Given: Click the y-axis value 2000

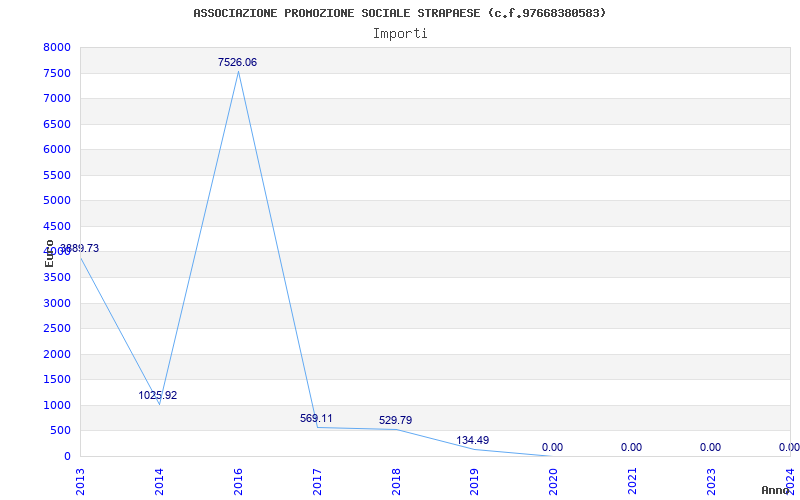Looking at the screenshot, I should [x=57, y=354].
